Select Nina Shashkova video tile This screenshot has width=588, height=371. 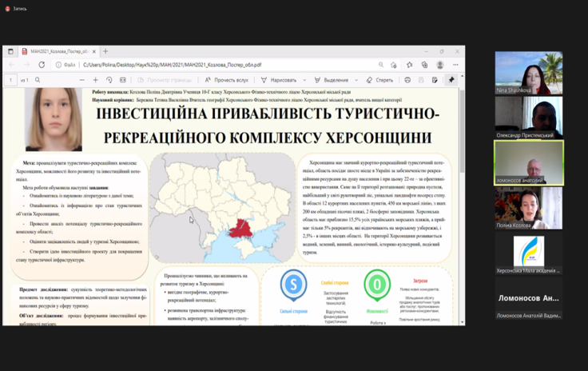tap(529, 73)
